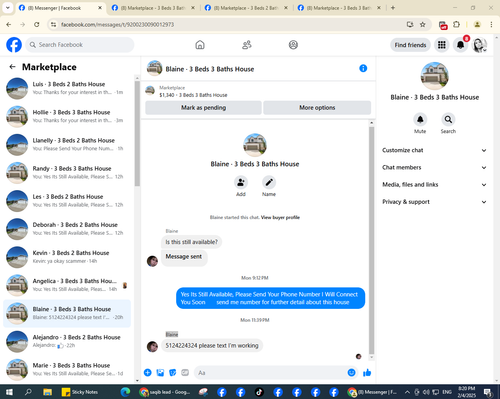Click the Marketplace listing $1,340 banner
The image size is (500, 399).
tap(258, 91)
